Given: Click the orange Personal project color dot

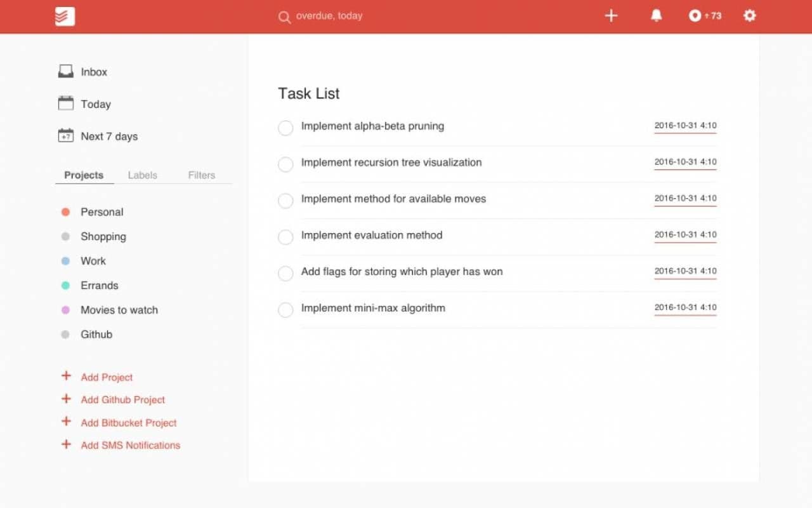Looking at the screenshot, I should [65, 212].
